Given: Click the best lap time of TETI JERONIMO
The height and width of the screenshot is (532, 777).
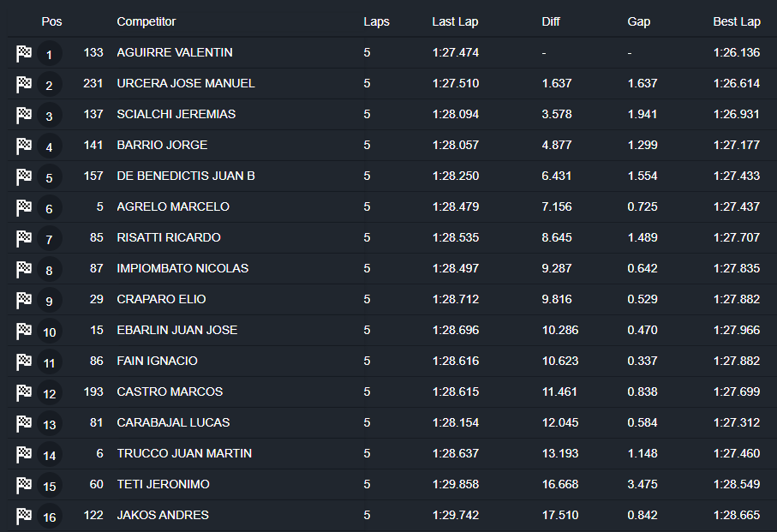Looking at the screenshot, I should tap(736, 484).
